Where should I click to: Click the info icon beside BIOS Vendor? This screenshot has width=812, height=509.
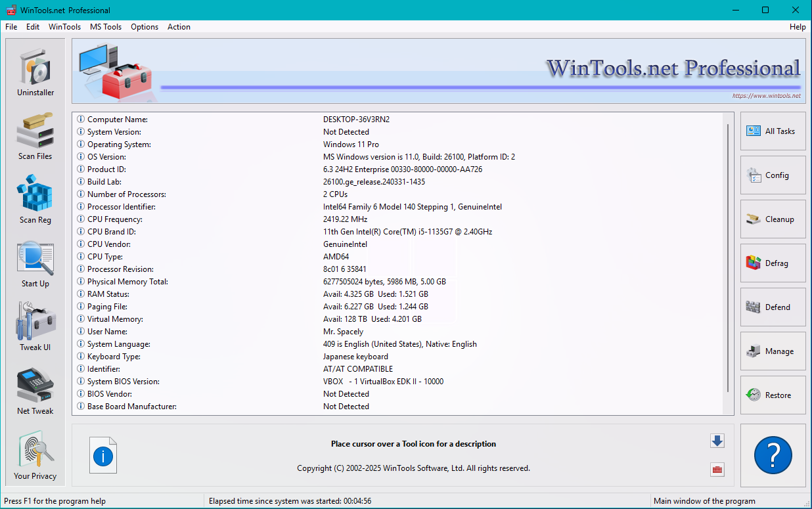[81, 394]
